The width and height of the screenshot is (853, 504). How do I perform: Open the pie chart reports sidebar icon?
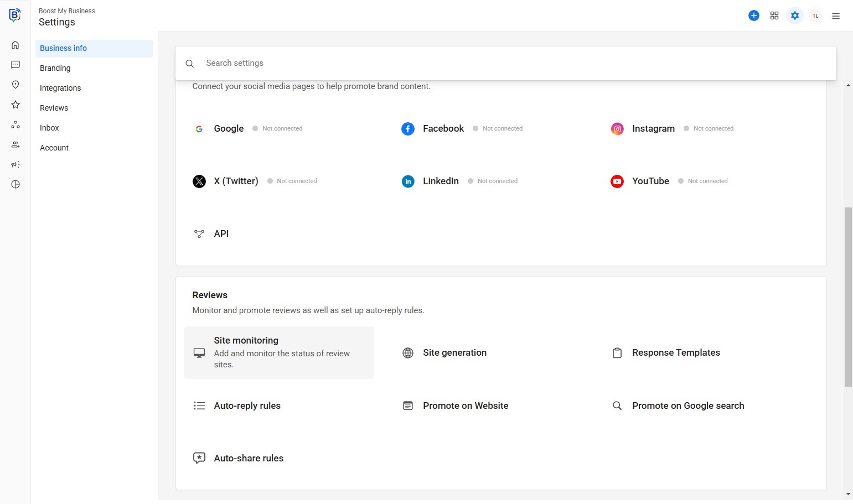click(x=15, y=184)
